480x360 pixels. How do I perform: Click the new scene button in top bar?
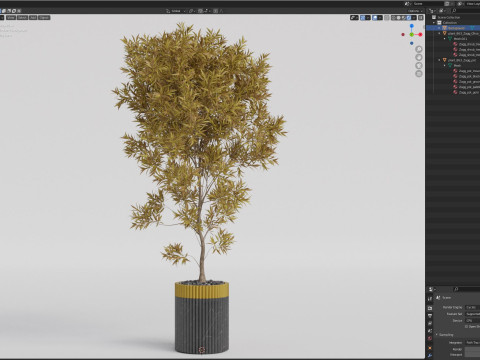pyautogui.click(x=447, y=4)
